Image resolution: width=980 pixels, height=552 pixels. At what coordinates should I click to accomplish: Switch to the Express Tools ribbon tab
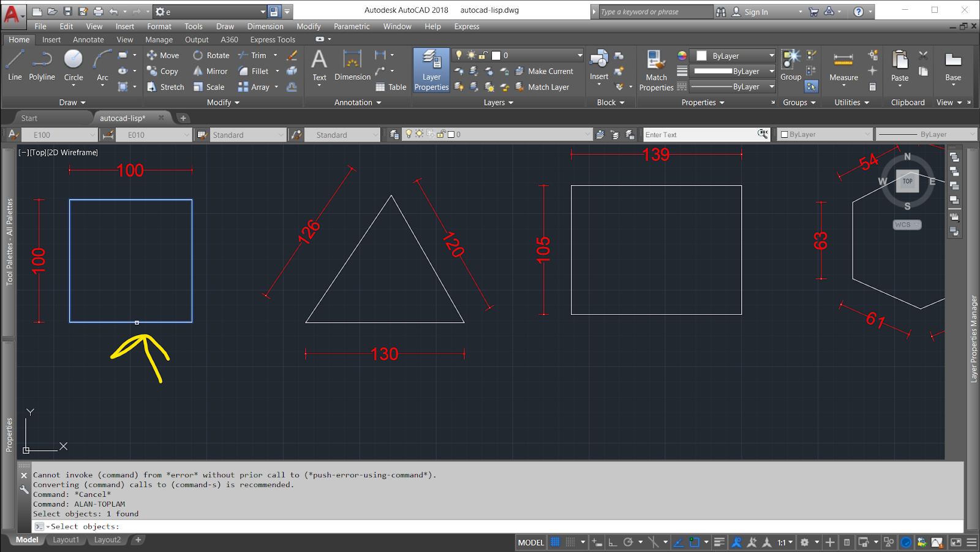pos(273,39)
